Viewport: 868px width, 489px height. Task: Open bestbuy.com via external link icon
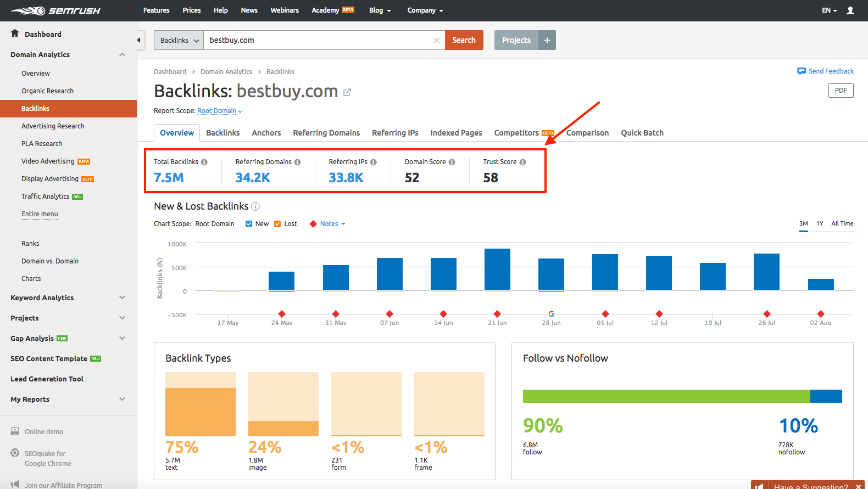pos(347,92)
